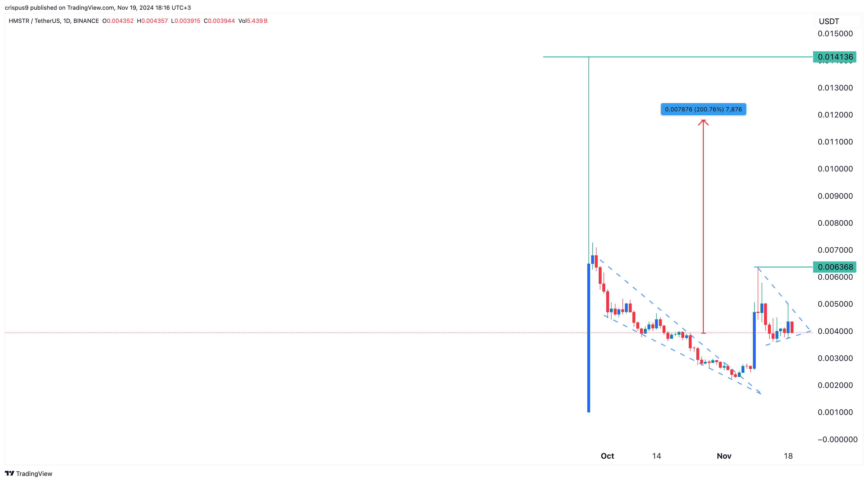
Task: Click the closing price value C0.003944
Action: (x=219, y=21)
